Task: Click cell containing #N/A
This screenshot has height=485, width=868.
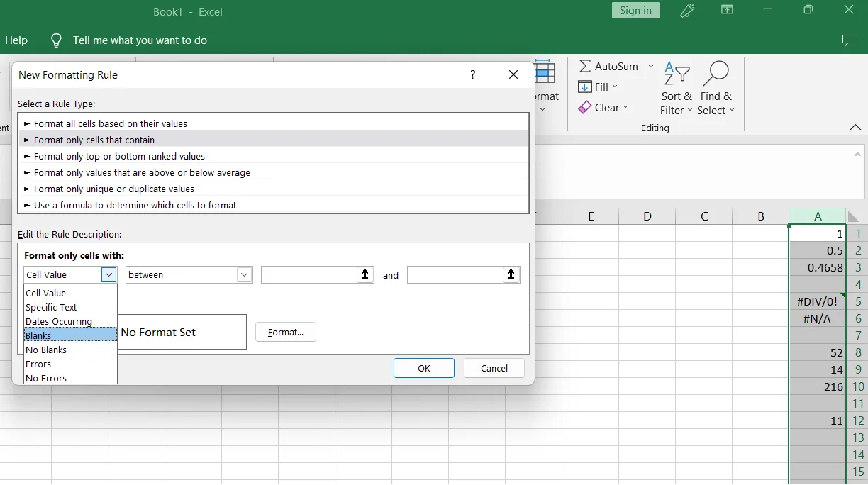Action: pos(818,318)
